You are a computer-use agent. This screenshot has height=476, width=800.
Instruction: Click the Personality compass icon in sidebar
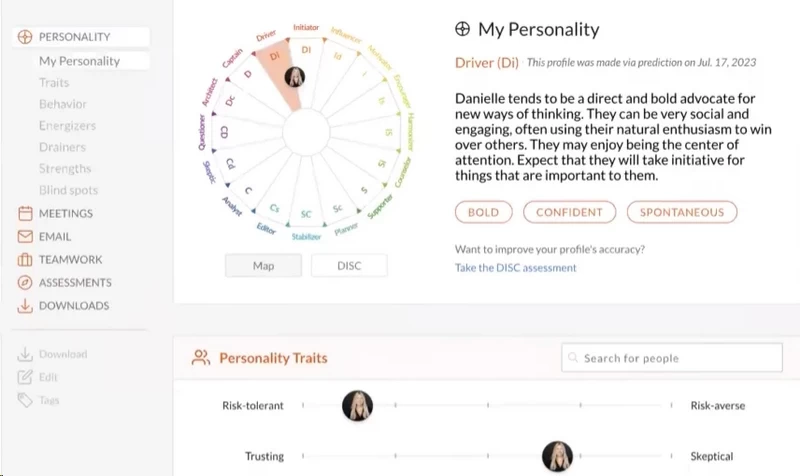(24, 37)
